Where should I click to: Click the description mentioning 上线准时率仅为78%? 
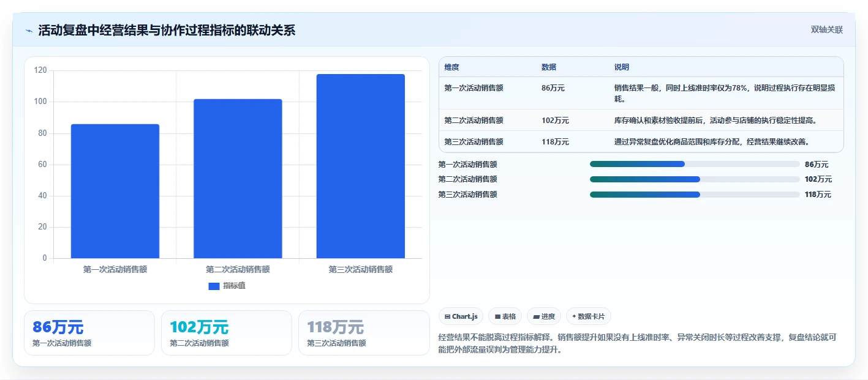(x=725, y=93)
